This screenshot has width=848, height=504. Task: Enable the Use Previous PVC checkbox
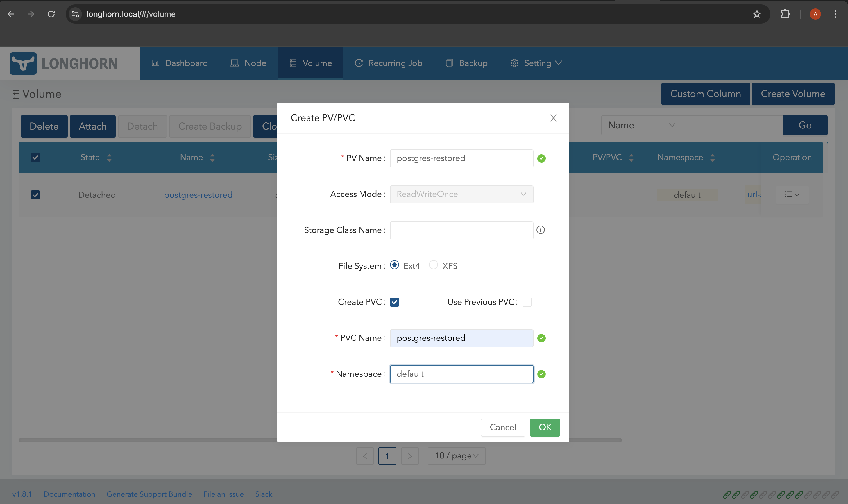click(527, 302)
